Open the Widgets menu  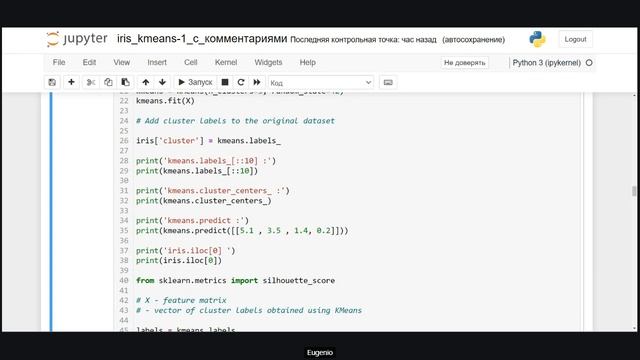pos(268,62)
